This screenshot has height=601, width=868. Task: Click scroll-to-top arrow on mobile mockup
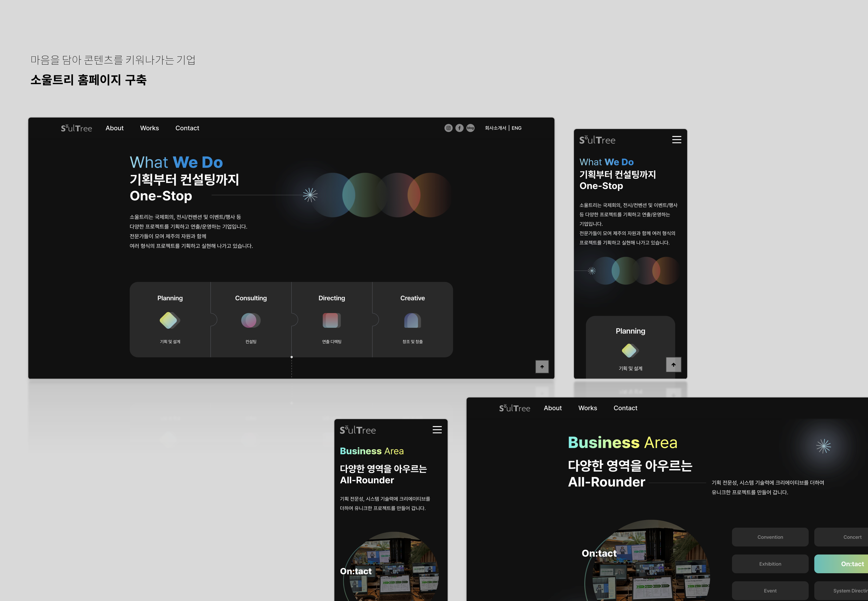[673, 365]
